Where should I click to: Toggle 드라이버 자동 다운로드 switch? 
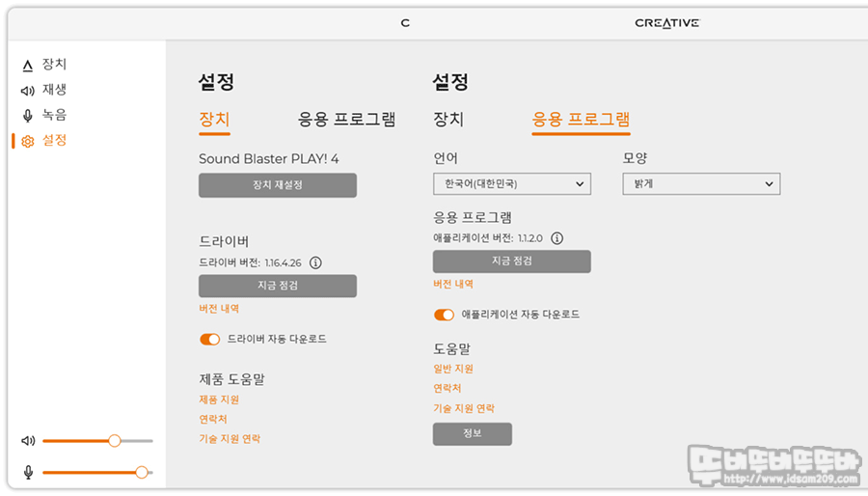point(210,340)
